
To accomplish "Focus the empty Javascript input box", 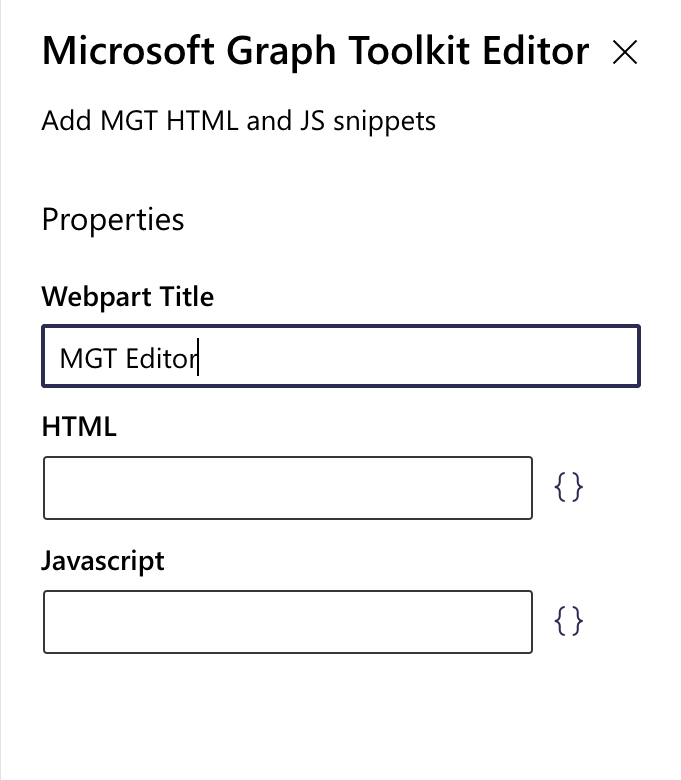I will coord(287,622).
